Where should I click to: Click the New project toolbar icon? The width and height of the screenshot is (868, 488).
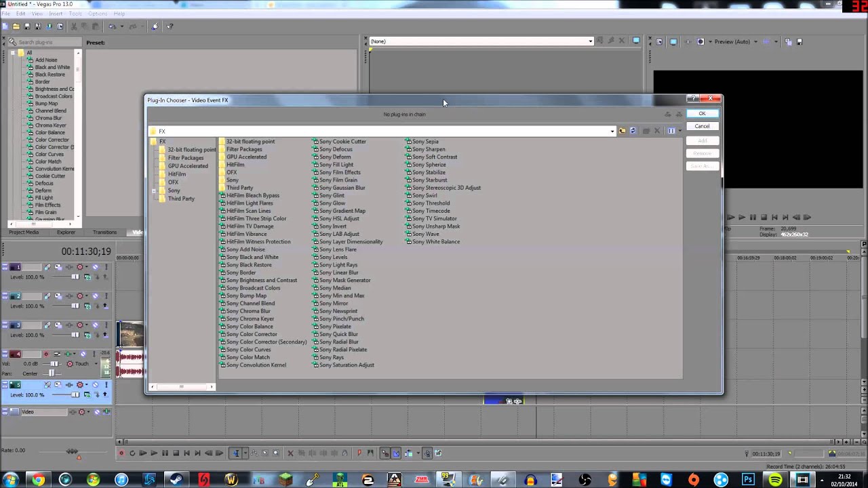(5, 26)
